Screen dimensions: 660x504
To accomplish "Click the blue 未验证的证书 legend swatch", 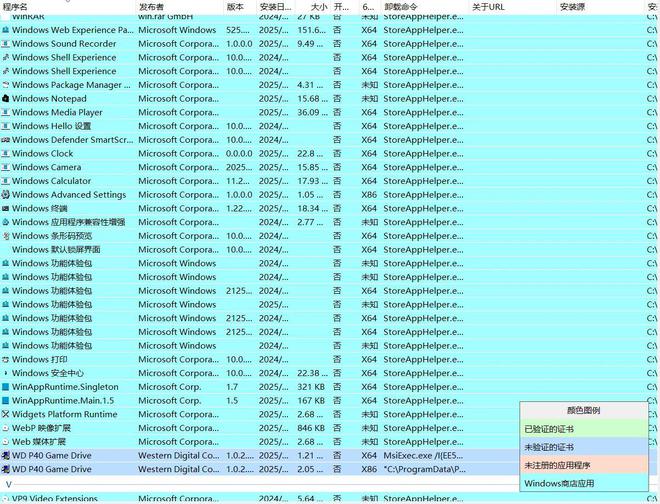I will [583, 447].
